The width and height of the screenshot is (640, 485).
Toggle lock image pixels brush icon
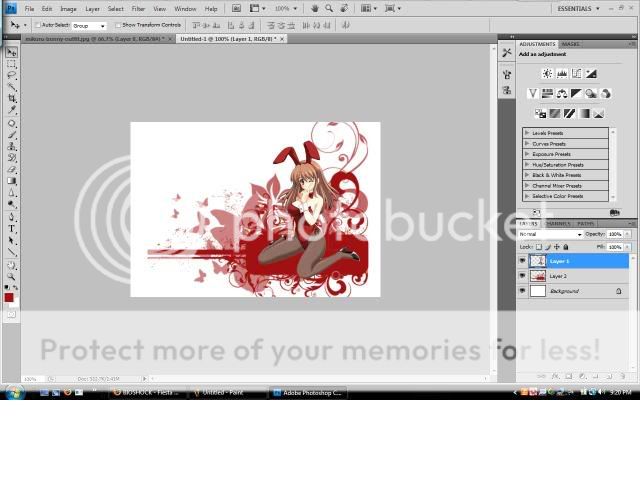pos(548,247)
